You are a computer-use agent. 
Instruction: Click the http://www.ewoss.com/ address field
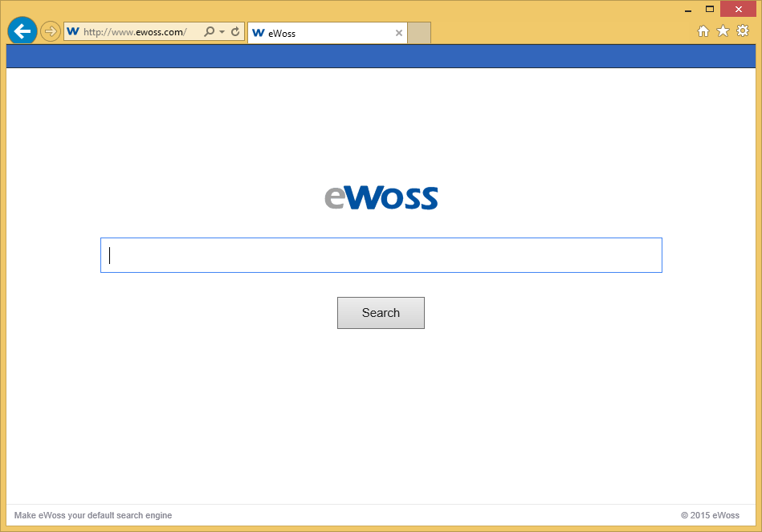(135, 32)
